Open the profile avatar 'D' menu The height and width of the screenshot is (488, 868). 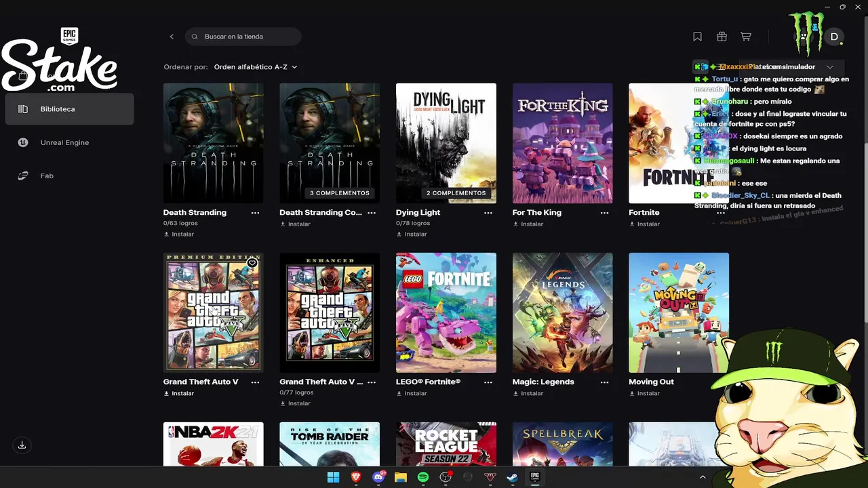pyautogui.click(x=834, y=37)
